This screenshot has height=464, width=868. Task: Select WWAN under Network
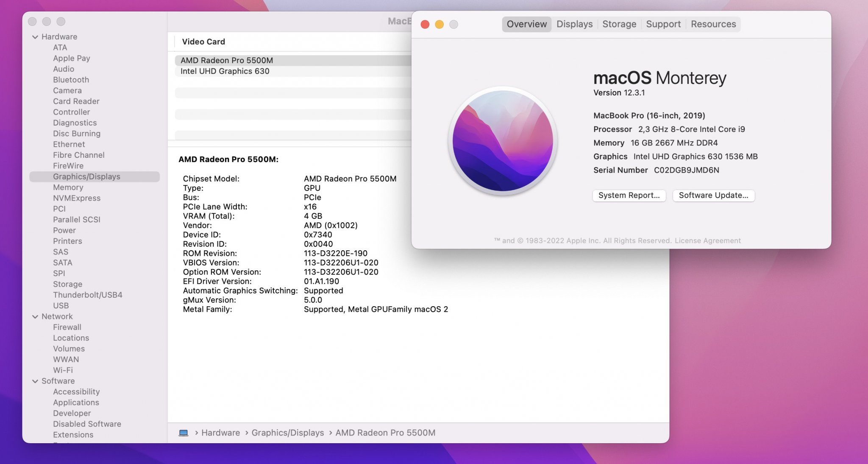click(66, 360)
